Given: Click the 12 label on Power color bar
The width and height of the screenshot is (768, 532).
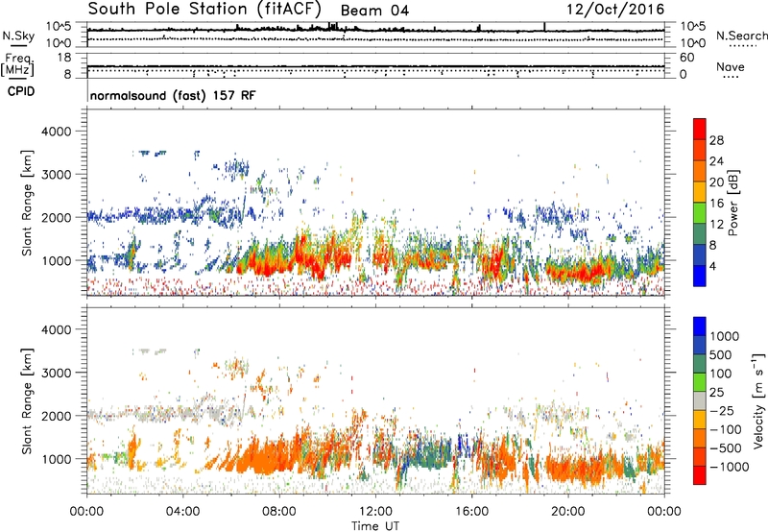Looking at the screenshot, I should coord(716,225).
